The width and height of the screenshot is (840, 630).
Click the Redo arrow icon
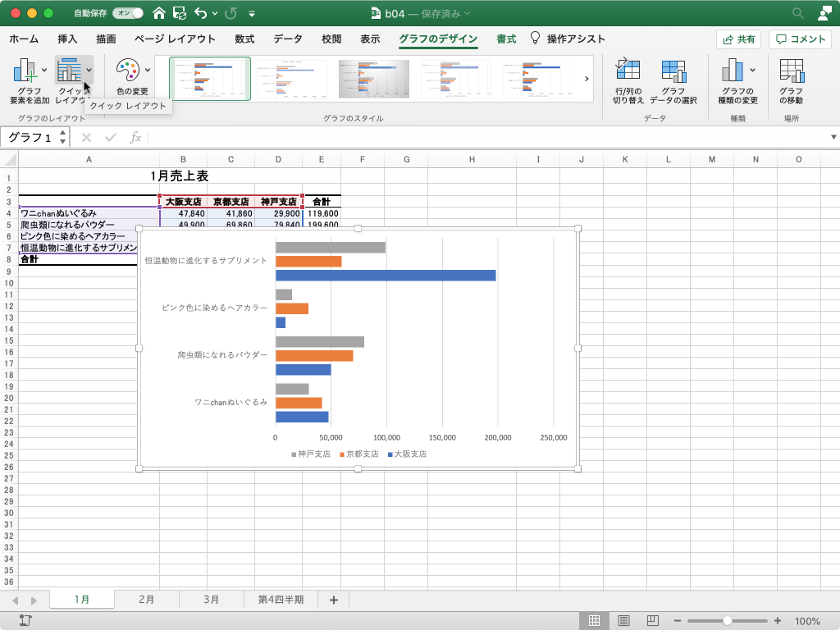[231, 13]
